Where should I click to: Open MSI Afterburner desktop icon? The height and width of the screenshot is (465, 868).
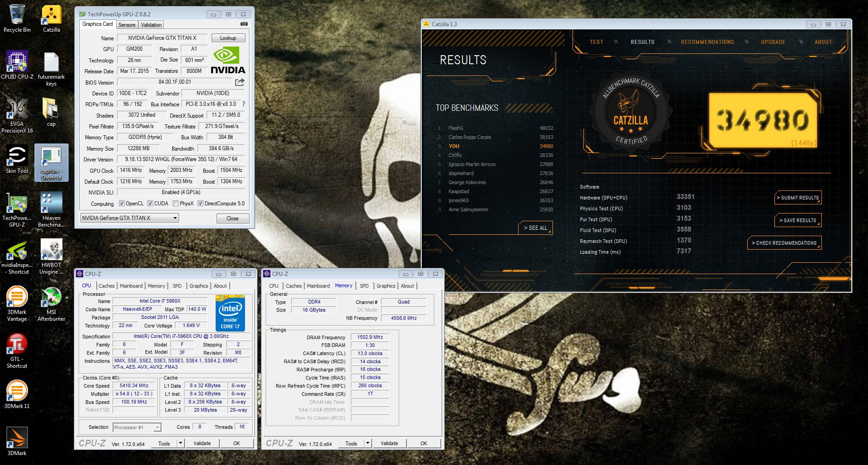click(52, 304)
